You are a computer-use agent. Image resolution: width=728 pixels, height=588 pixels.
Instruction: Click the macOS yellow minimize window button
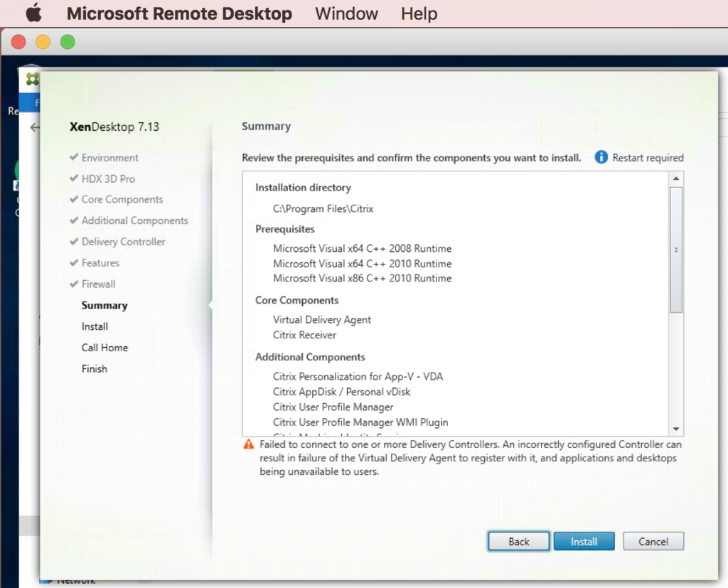[x=43, y=42]
